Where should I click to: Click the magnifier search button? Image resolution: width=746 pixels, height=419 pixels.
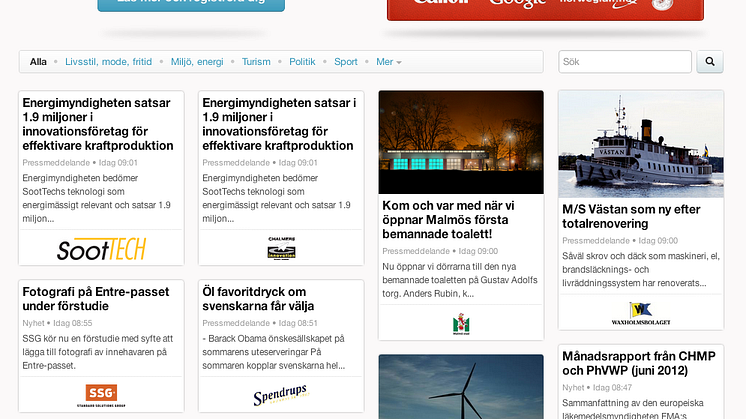tap(709, 61)
